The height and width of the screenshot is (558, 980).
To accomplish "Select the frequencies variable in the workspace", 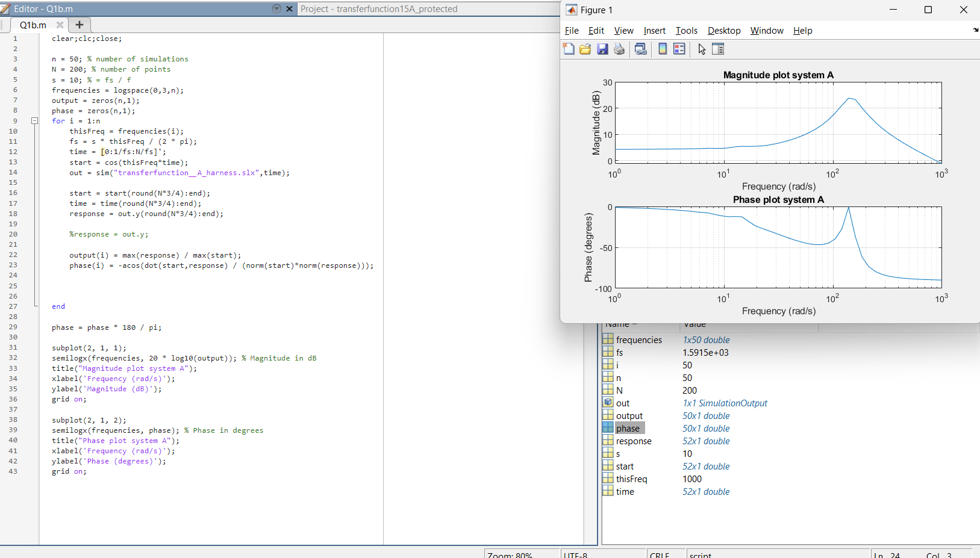I will 638,340.
